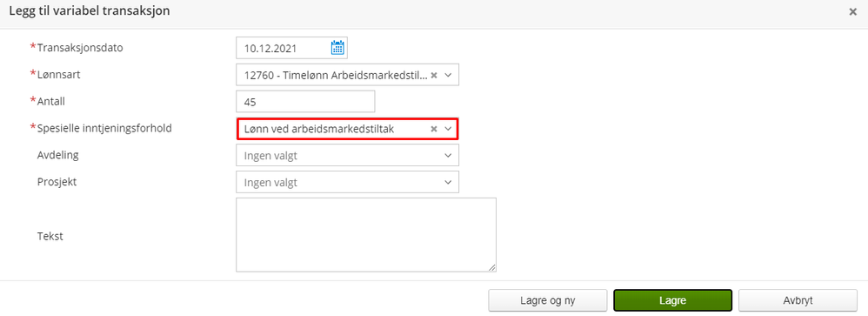Clear the selected Lønnsart value

(434, 75)
